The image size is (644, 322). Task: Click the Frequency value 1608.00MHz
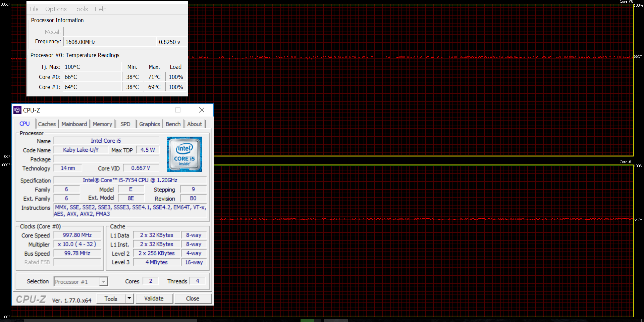pos(110,42)
